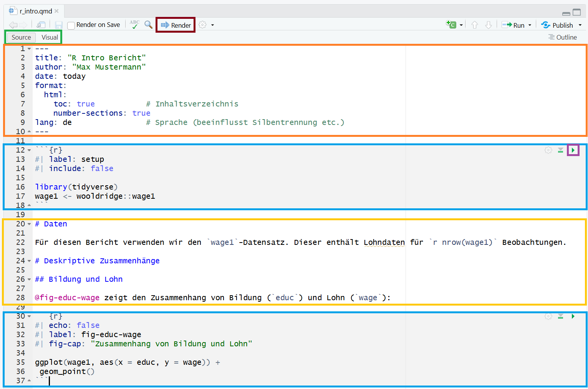
Task: Click the fig-cap "Zusammenhang von Bildung und Lohn"
Action: (171, 344)
